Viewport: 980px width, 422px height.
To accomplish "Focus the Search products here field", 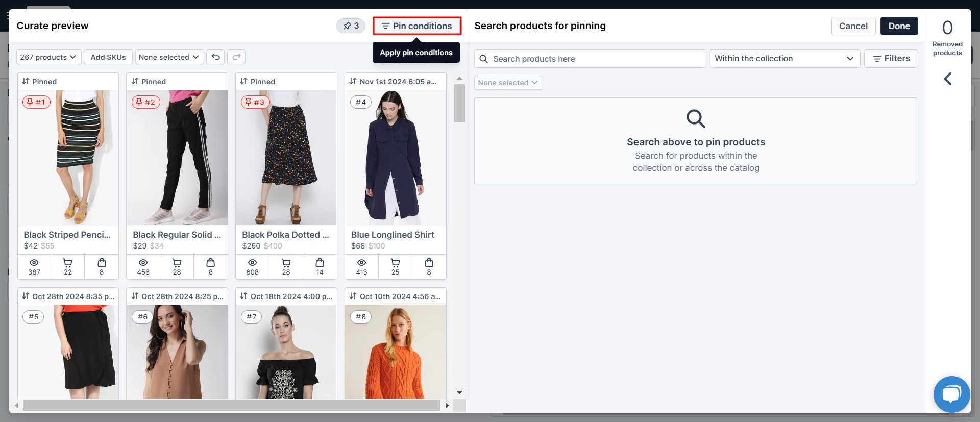I will 590,59.
